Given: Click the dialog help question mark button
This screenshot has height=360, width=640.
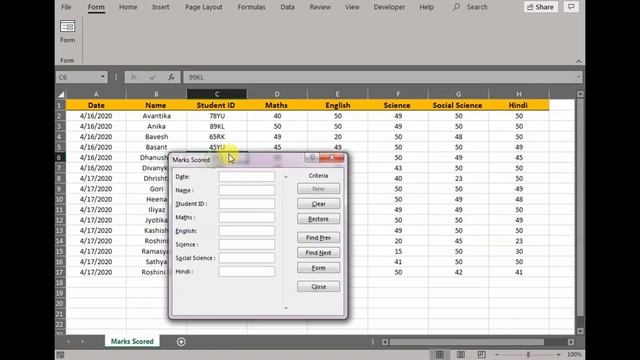Looking at the screenshot, I should tap(312, 158).
